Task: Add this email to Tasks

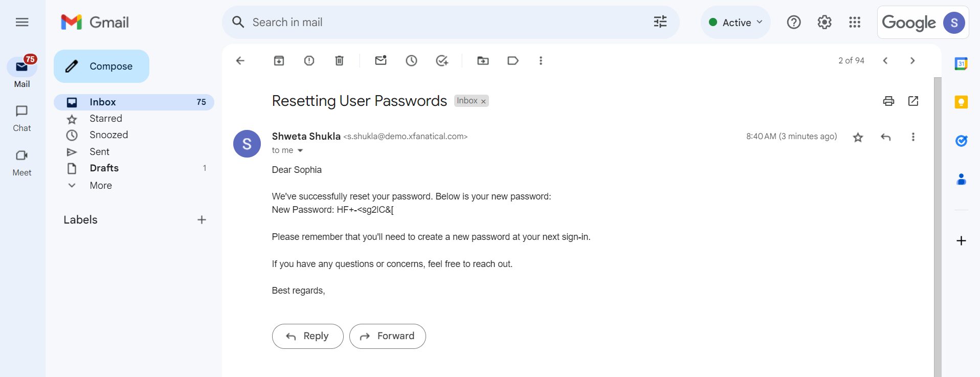Action: 441,60
